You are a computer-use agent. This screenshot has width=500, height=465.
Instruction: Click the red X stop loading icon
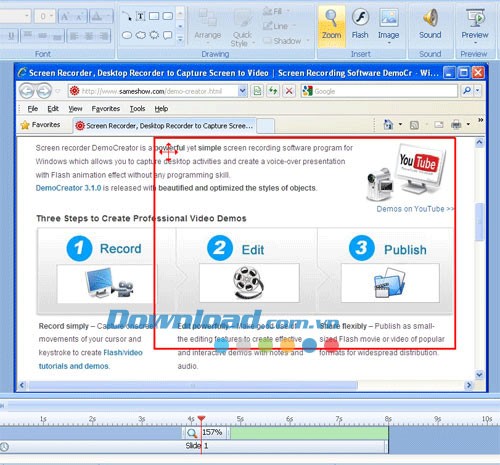pos(289,91)
